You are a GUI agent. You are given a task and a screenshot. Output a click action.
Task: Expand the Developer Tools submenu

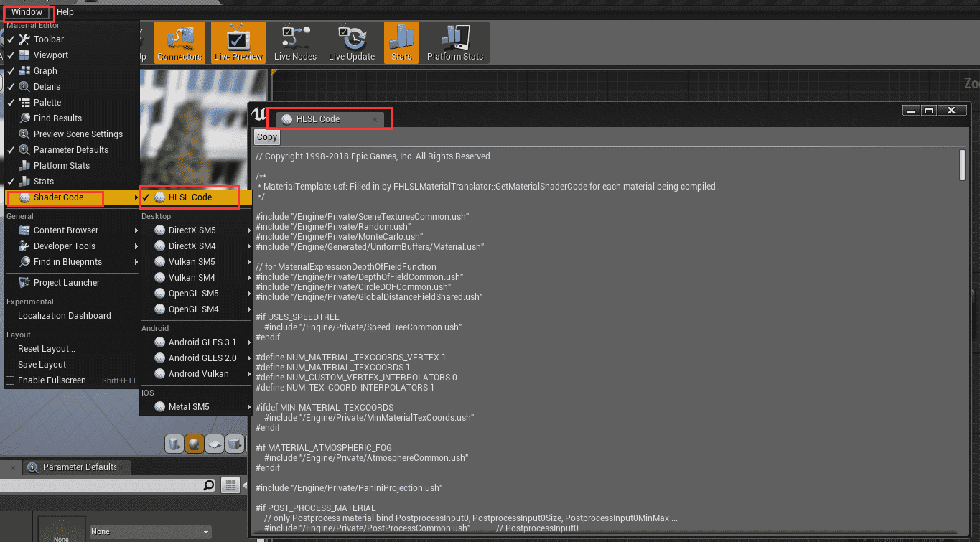tap(65, 246)
